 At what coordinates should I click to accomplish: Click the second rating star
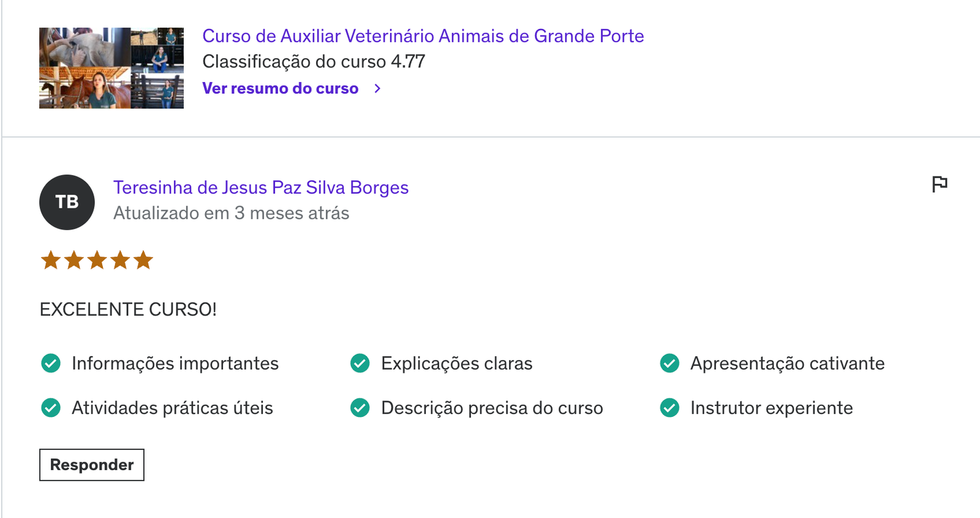(74, 261)
